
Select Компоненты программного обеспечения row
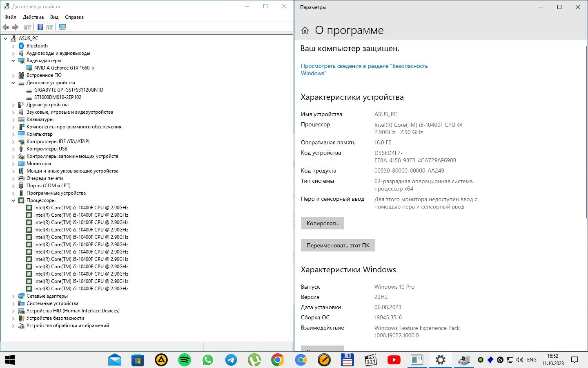(x=74, y=127)
